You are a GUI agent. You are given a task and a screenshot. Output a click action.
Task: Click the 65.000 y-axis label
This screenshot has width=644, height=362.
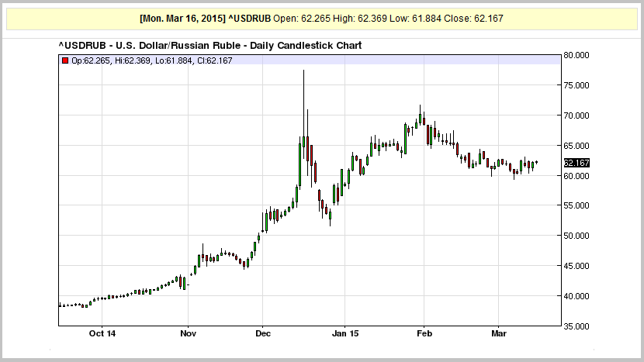[x=576, y=146]
